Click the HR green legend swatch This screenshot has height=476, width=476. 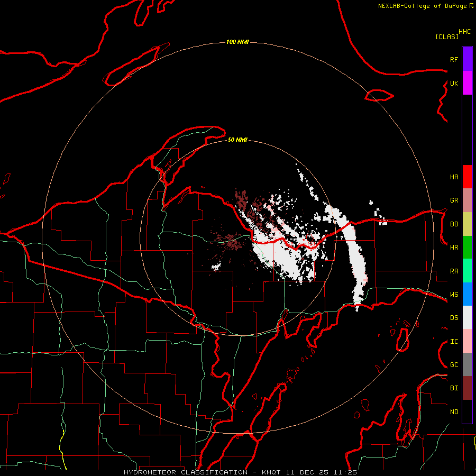click(467, 248)
